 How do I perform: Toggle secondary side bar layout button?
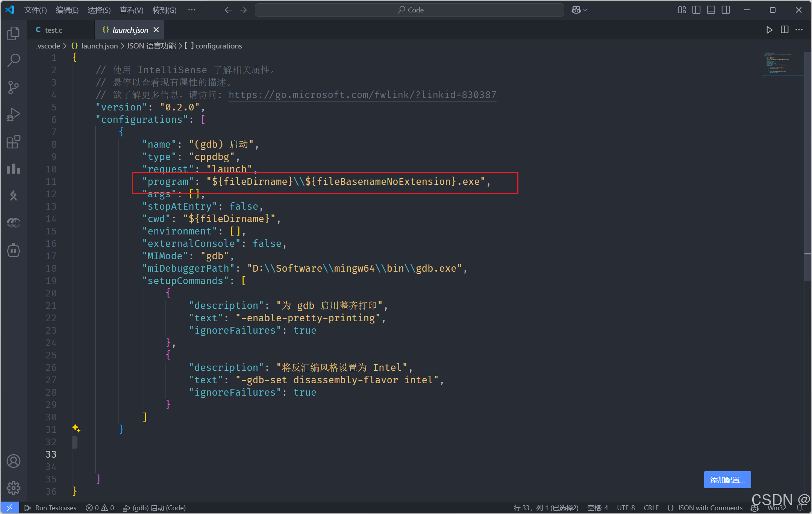(x=726, y=10)
